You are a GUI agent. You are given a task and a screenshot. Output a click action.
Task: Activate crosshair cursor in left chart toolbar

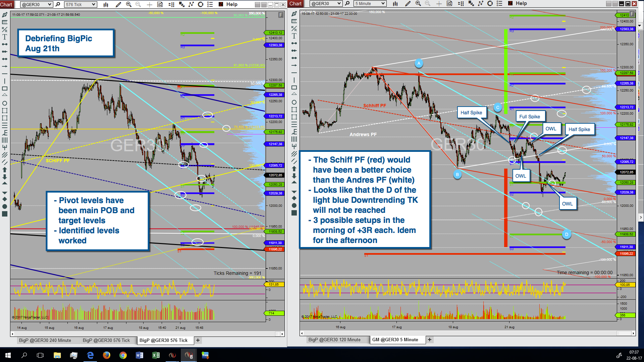150,4
